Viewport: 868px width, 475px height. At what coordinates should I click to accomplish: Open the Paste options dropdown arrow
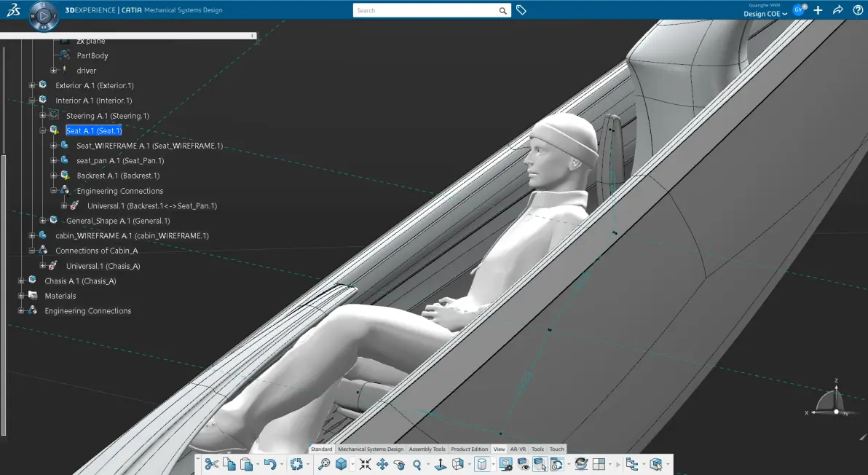(x=257, y=465)
